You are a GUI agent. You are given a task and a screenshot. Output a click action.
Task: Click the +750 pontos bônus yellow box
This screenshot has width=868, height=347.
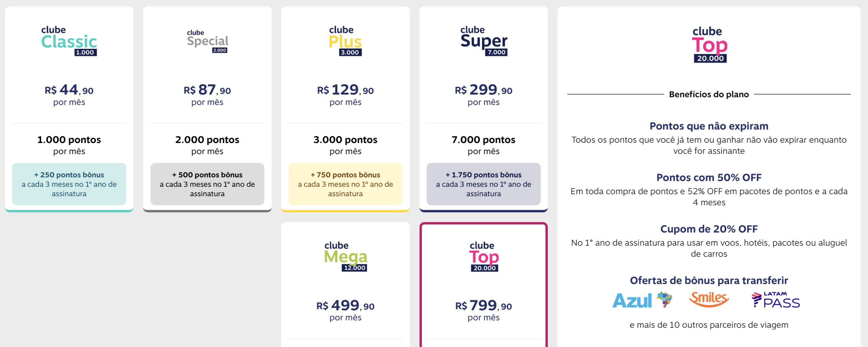tap(345, 184)
